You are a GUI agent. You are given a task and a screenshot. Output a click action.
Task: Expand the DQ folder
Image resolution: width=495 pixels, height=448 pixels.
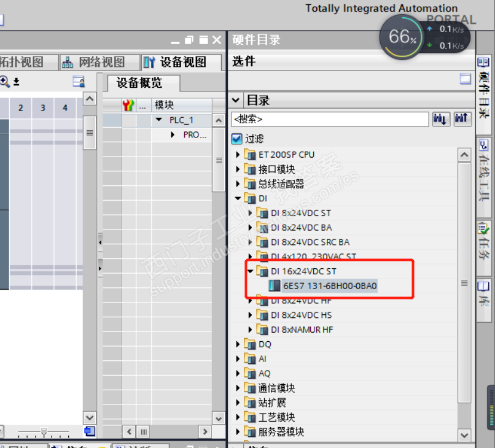[238, 344]
